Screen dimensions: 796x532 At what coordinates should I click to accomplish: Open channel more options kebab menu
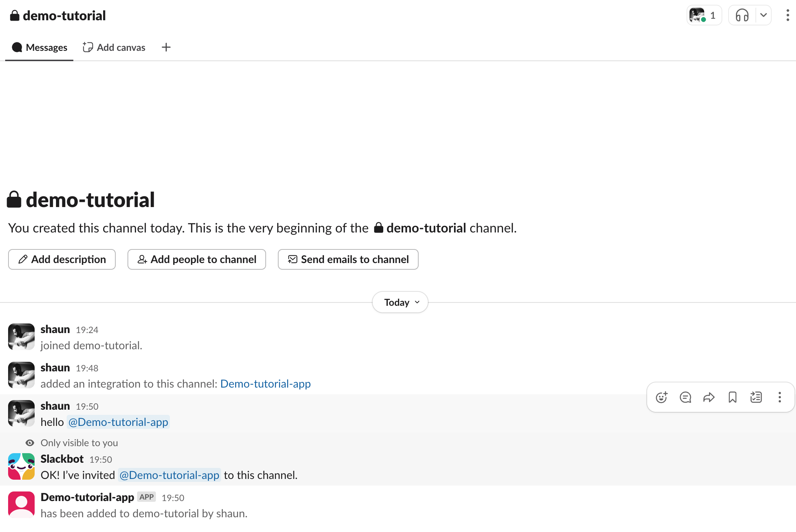pyautogui.click(x=788, y=15)
